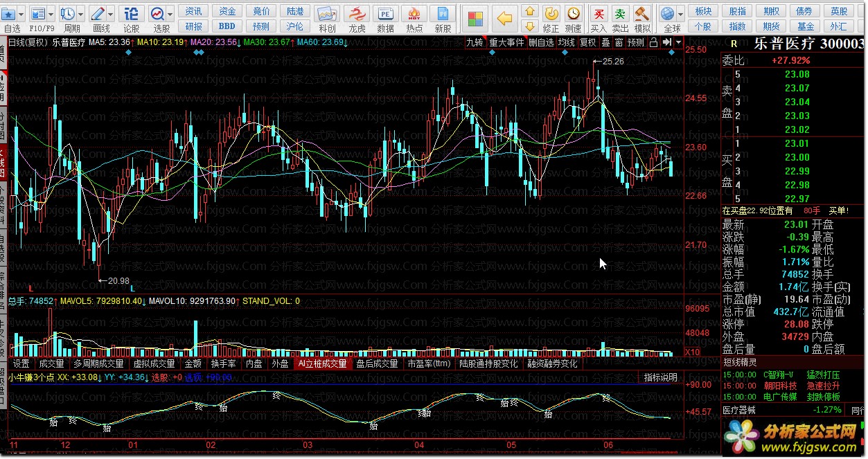Click the yellow back arrow icon
The image size is (868, 459).
[x=506, y=18]
